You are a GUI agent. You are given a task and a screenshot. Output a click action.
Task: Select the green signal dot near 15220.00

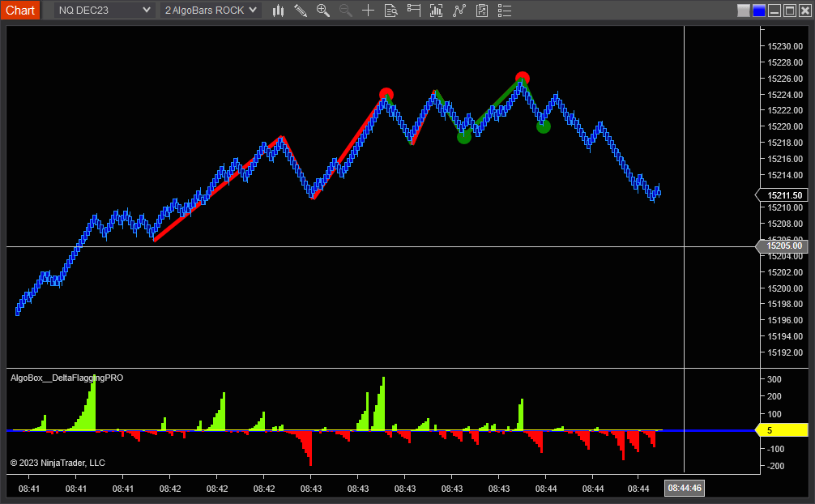[543, 126]
